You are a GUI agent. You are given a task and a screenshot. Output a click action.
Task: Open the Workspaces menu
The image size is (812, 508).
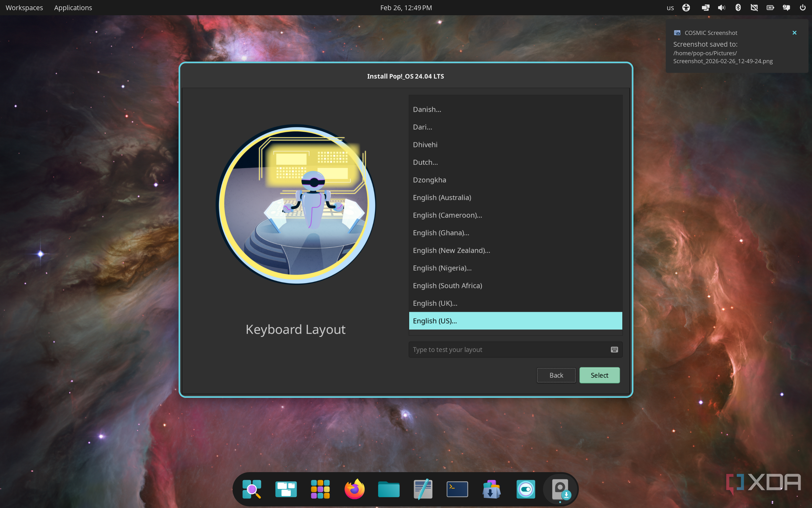pos(24,7)
